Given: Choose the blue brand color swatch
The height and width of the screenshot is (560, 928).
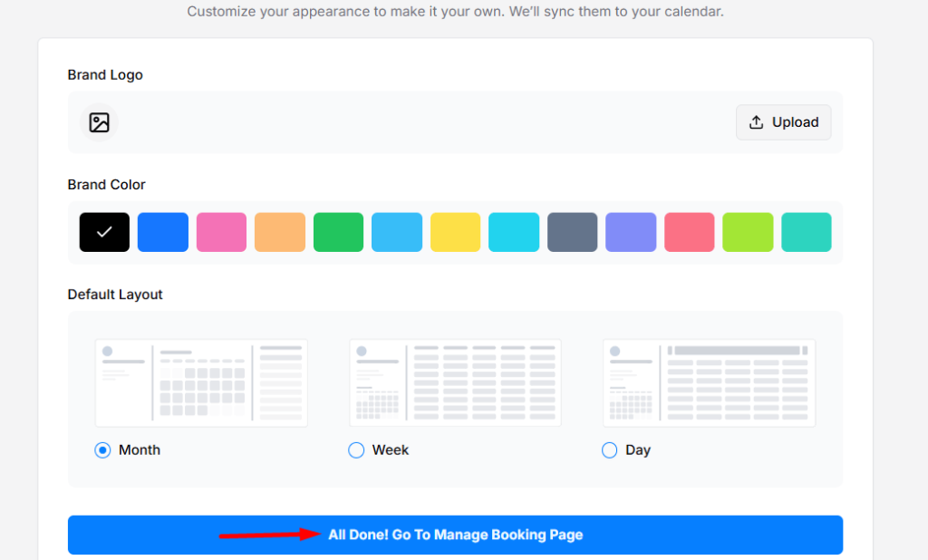Looking at the screenshot, I should (163, 232).
